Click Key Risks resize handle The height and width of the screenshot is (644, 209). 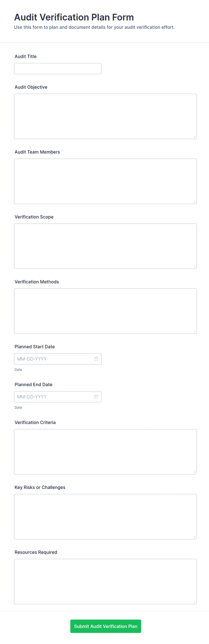click(194, 537)
